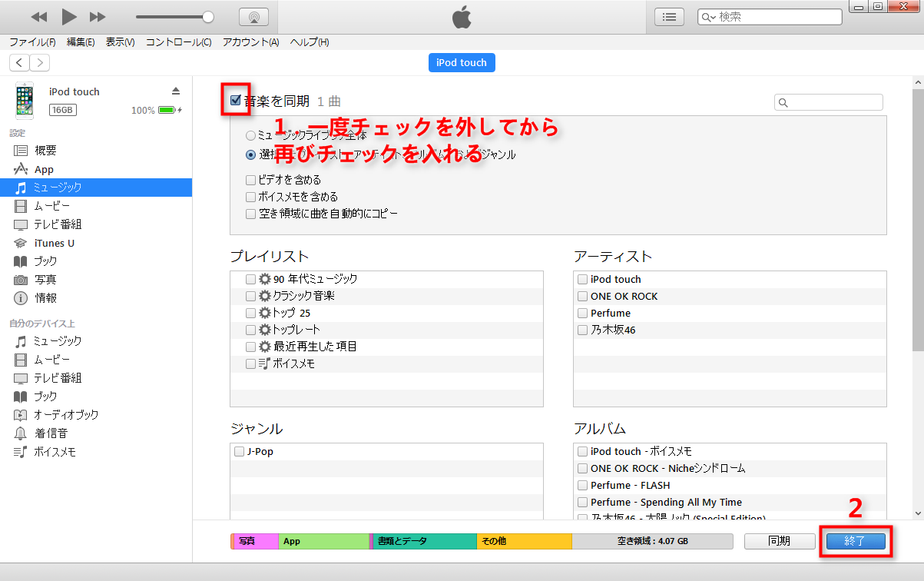Adjust the volume slider knob
Viewport: 924px width, 581px height.
pyautogui.click(x=208, y=16)
